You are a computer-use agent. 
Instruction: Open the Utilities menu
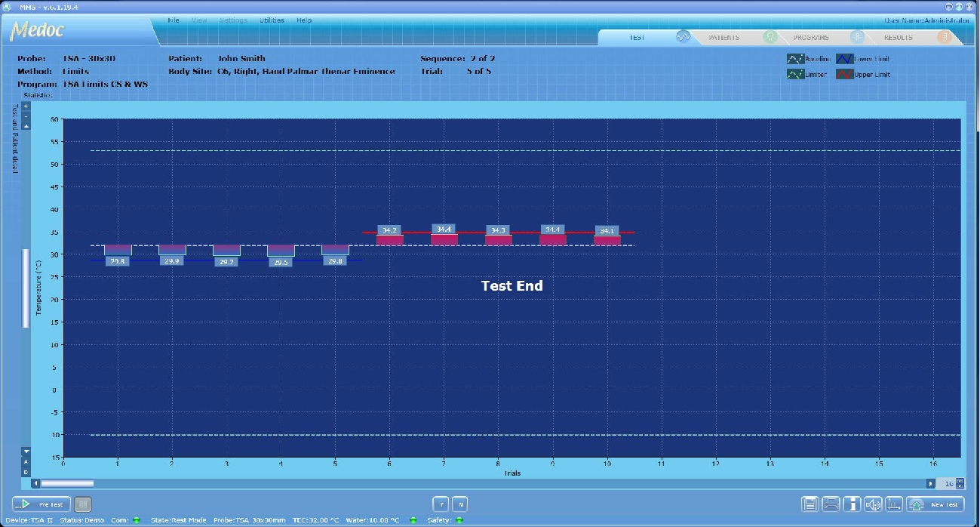tap(272, 20)
